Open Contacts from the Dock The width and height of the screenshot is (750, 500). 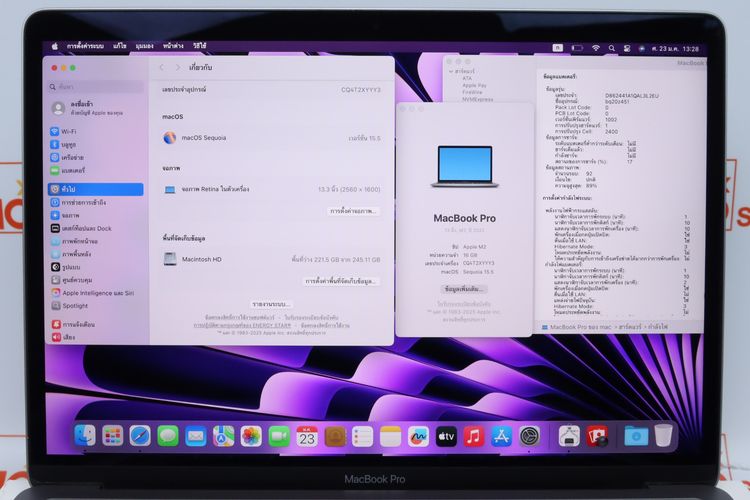(335, 436)
